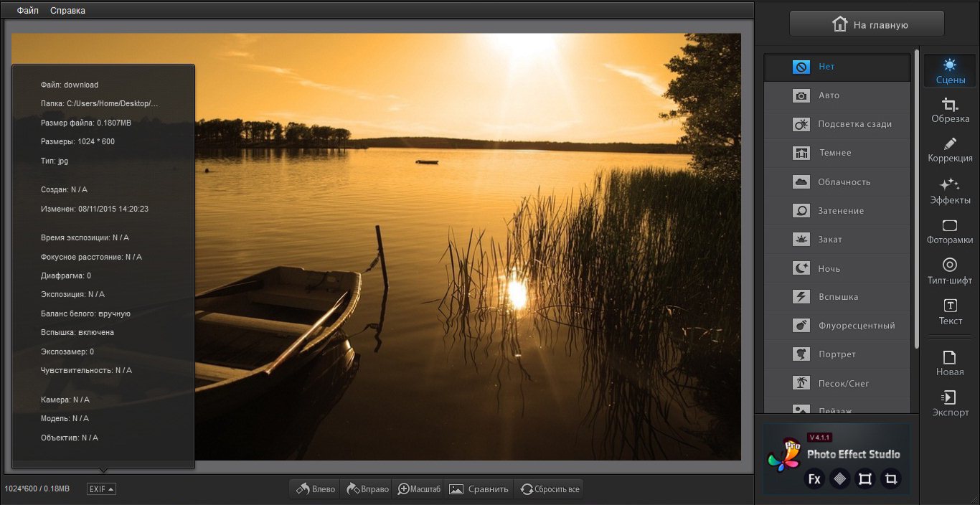This screenshot has height=505, width=980.
Task: Click the "Диафрагма: 0" line
Action: point(66,275)
